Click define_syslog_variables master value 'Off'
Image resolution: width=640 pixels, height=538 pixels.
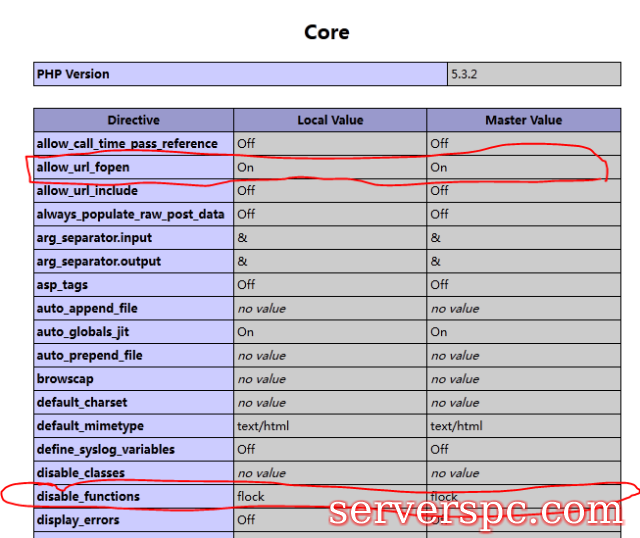point(440,449)
